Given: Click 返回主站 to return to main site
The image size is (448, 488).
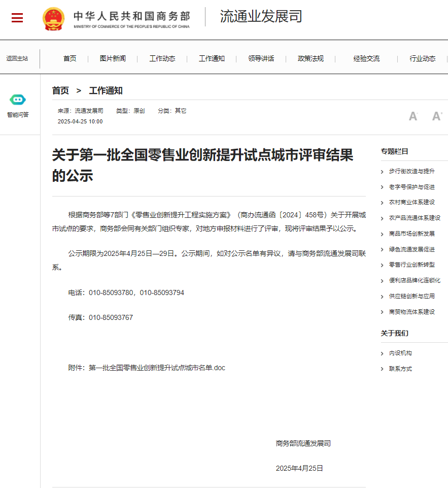Looking at the screenshot, I should 17,58.
